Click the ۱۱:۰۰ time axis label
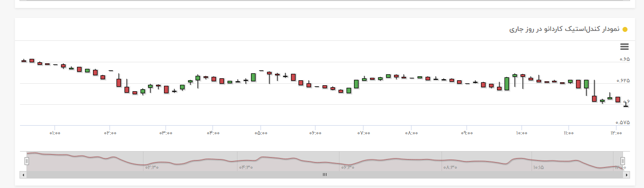This screenshot has height=188, width=644. pos(569,133)
